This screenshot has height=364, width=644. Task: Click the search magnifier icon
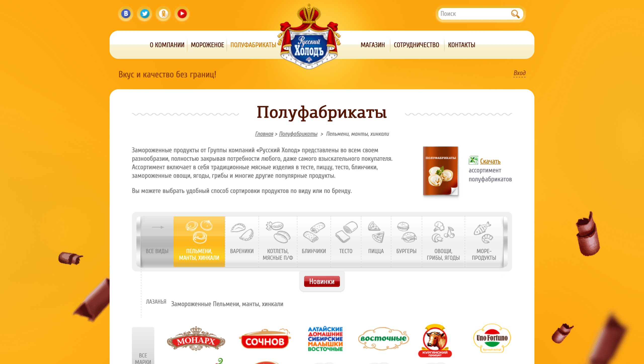[515, 14]
